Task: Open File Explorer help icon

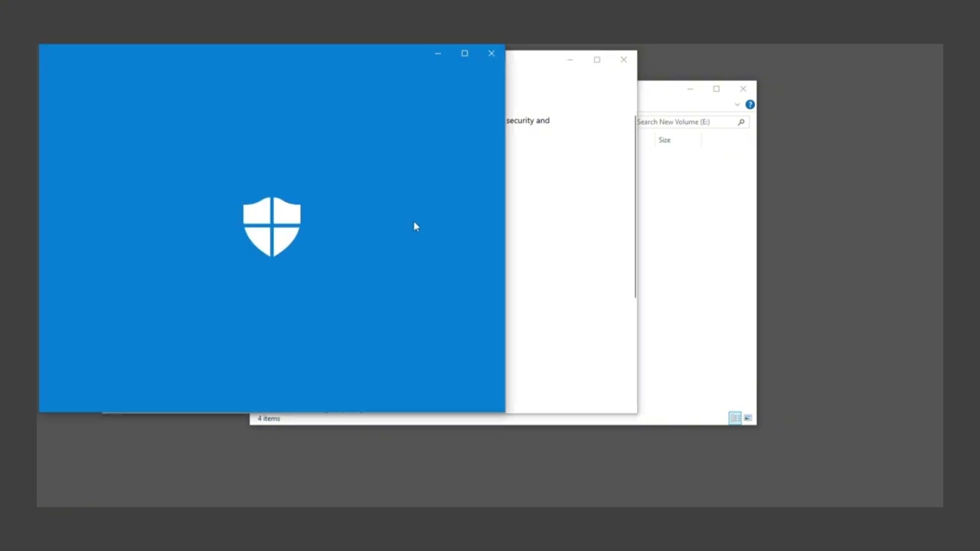Action: click(x=750, y=104)
